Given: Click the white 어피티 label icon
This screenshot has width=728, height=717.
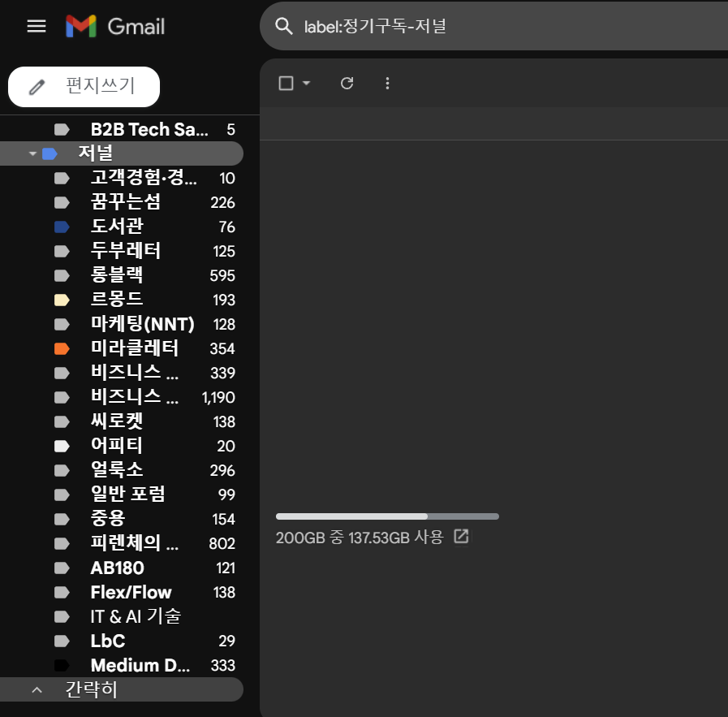Looking at the screenshot, I should click(62, 447).
